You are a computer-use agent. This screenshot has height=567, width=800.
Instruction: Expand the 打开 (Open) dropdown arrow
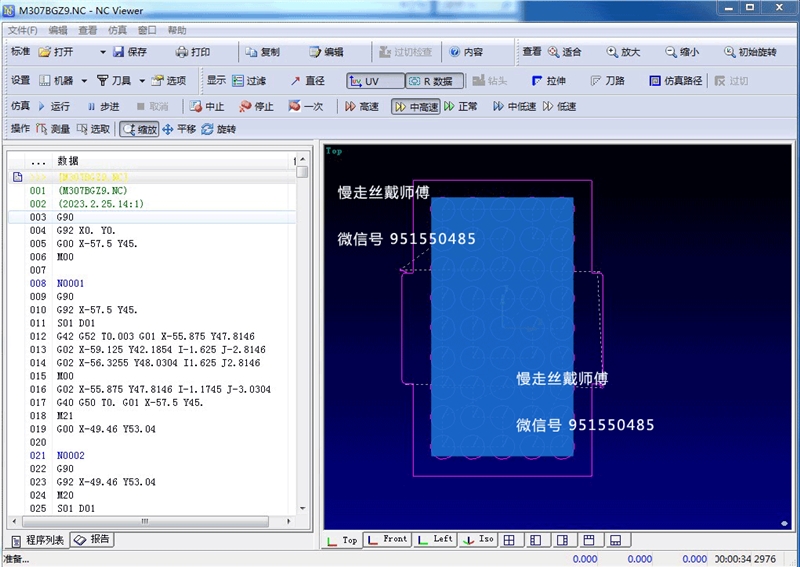pos(102,52)
